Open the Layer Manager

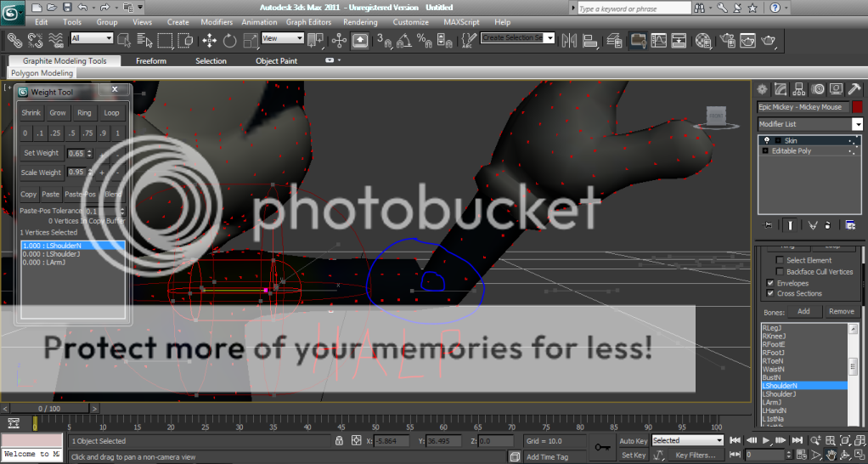pyautogui.click(x=614, y=41)
